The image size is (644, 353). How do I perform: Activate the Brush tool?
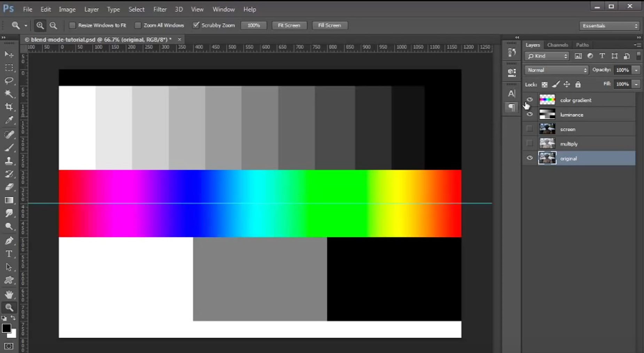click(x=9, y=147)
